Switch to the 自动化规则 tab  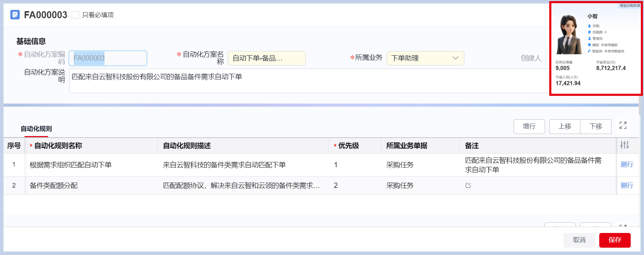coord(36,129)
